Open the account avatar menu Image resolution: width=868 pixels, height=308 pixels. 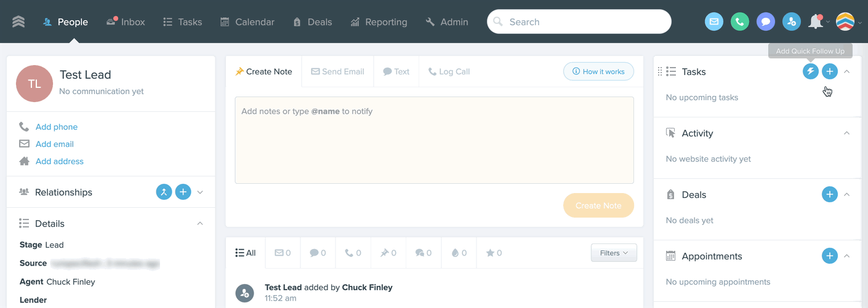click(x=845, y=22)
